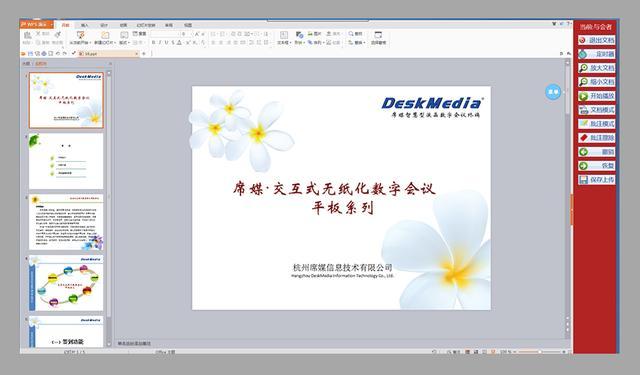Enable 批注模式 annotation mode
The image size is (640, 375).
tap(596, 124)
